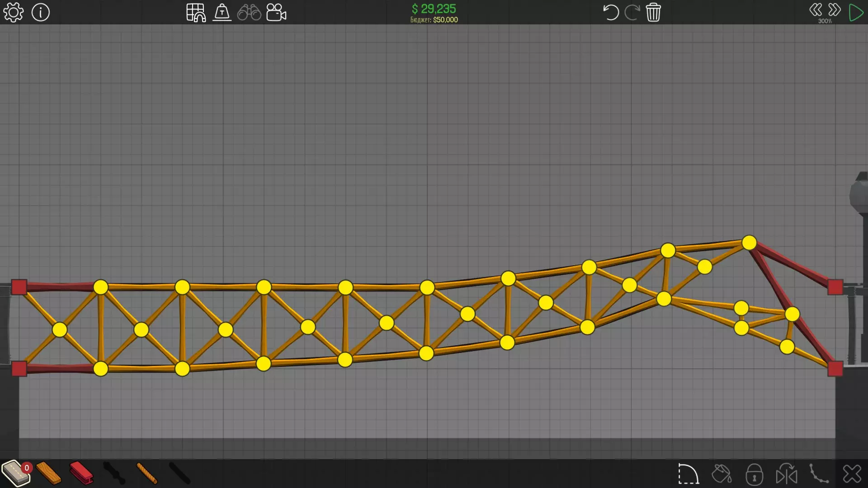Image resolution: width=868 pixels, height=488 pixels.
Task: Open the camera controls
Action: coord(276,13)
